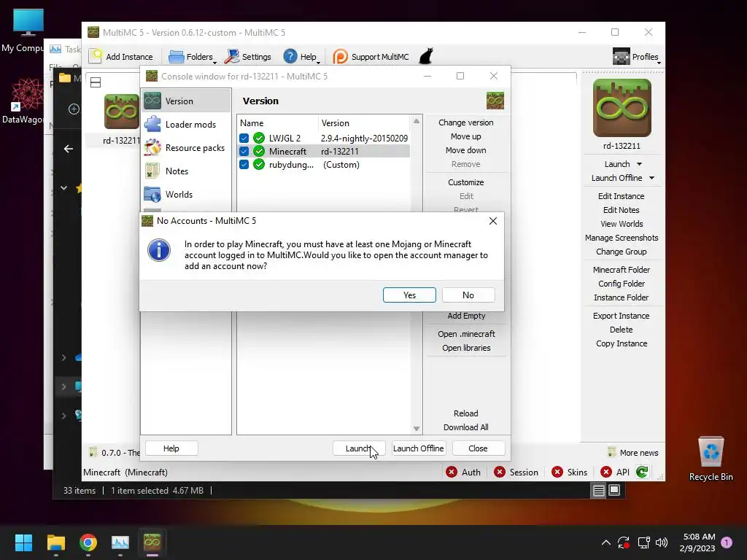Expand the Launch dropdown arrow in side panel
Screen dimensions: 747x560
[639, 164]
